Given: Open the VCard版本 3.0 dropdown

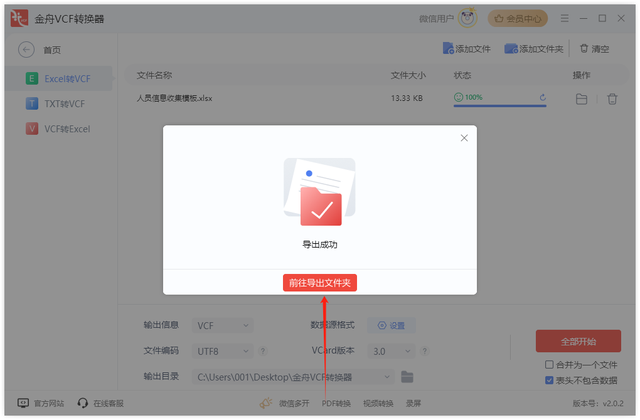Looking at the screenshot, I should (391, 351).
